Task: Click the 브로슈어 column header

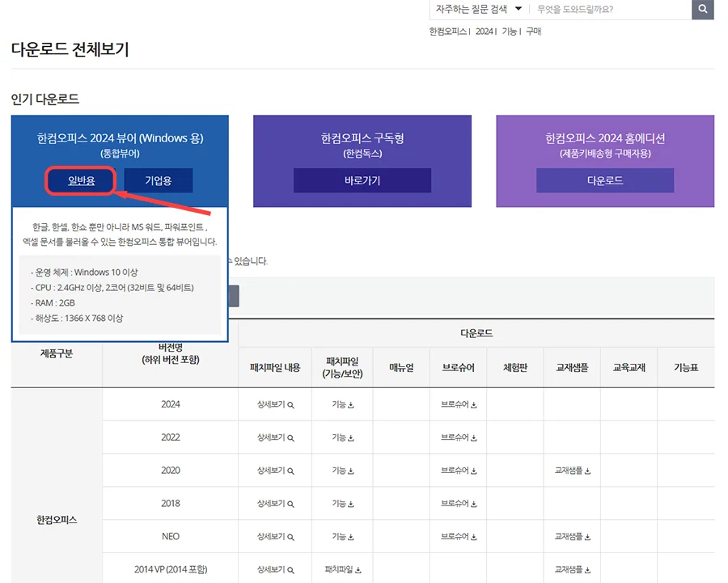Action: click(459, 367)
